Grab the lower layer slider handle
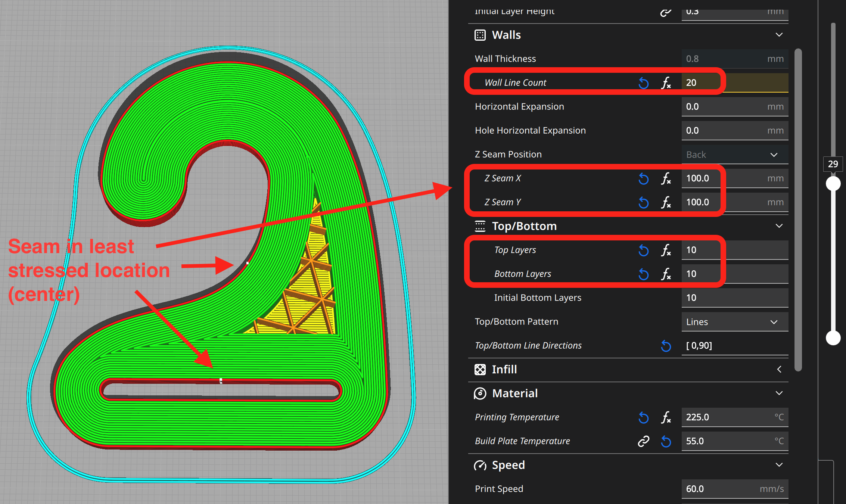Viewport: 846px width, 504px height. pos(833,338)
